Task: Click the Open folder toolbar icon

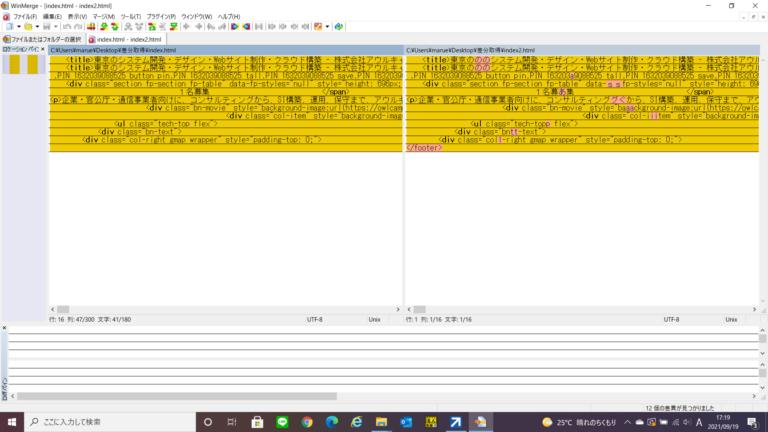Action: [28, 27]
